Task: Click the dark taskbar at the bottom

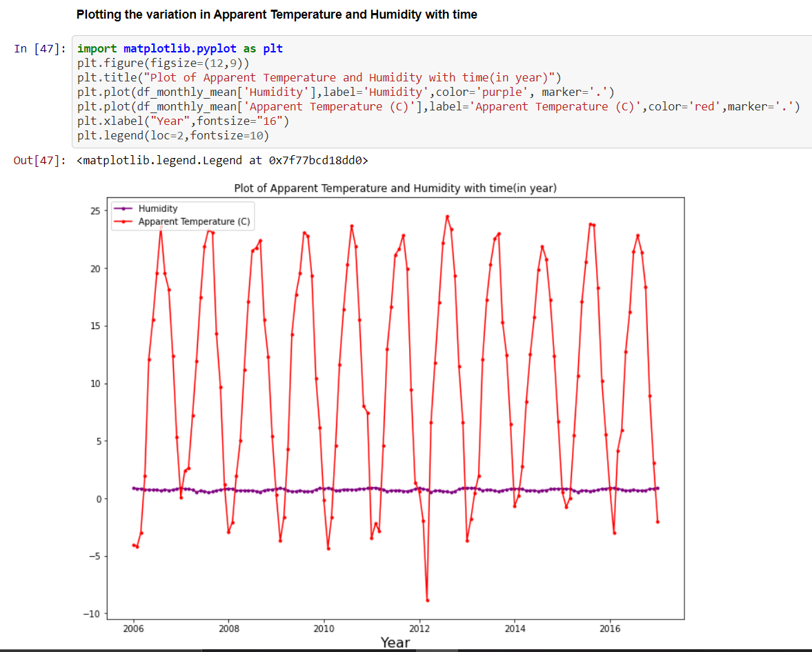Action: coord(406,649)
